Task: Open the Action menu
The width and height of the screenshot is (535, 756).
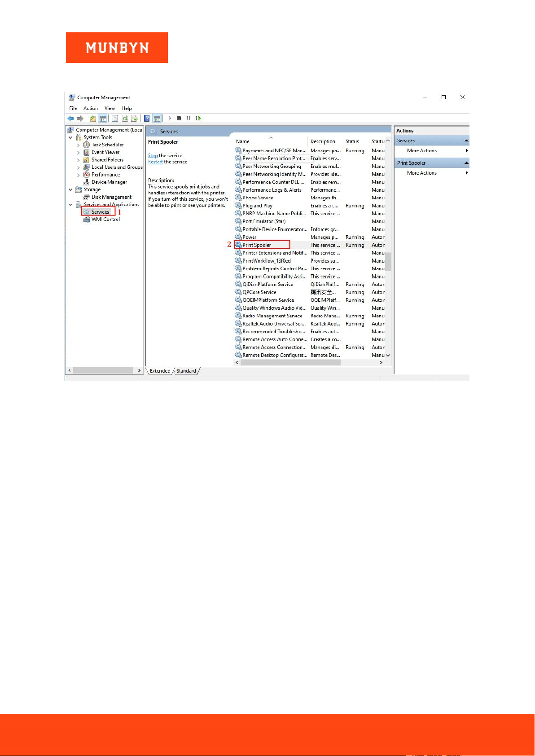Action: (91, 109)
